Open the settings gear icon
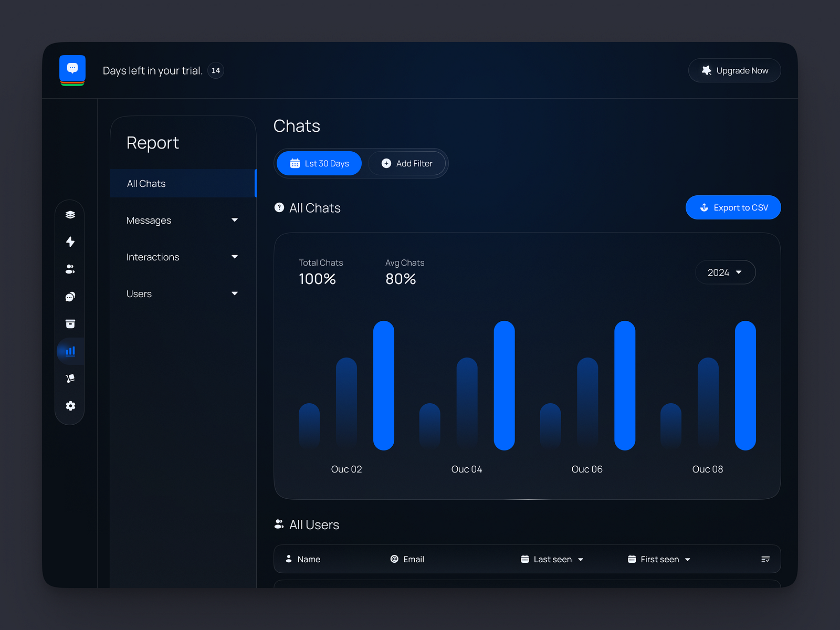The image size is (840, 630). click(70, 406)
